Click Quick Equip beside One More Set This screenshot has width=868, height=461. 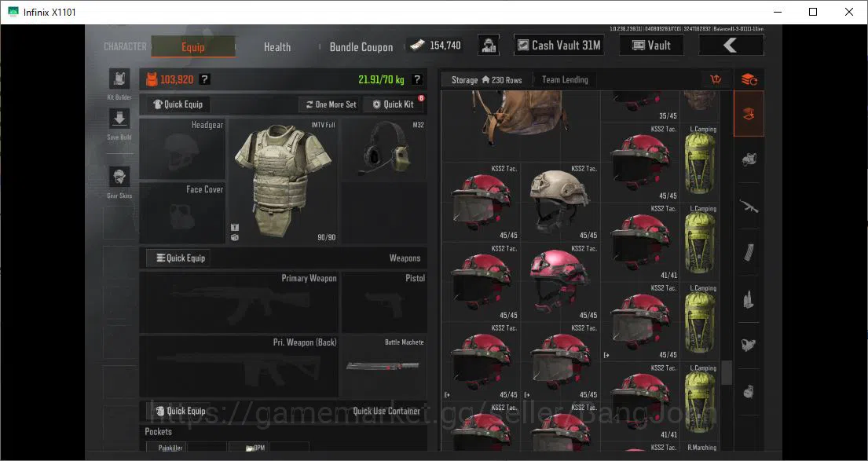click(178, 104)
